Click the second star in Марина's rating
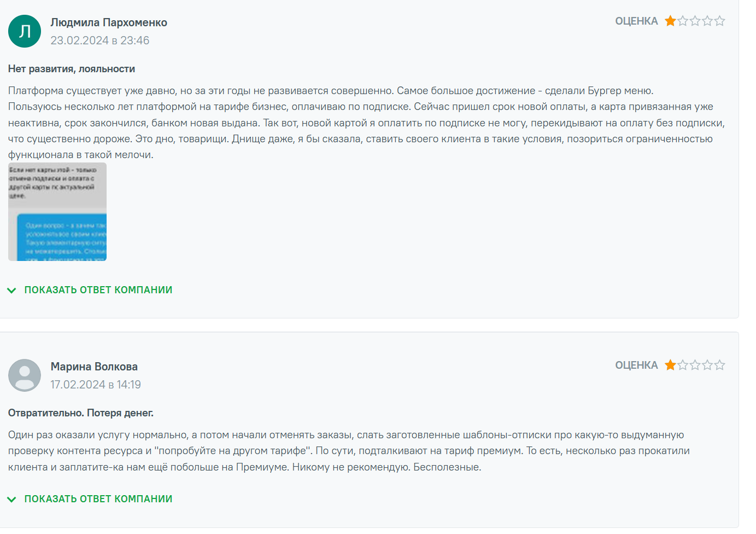Screen dimensions: 756x534 point(683,365)
